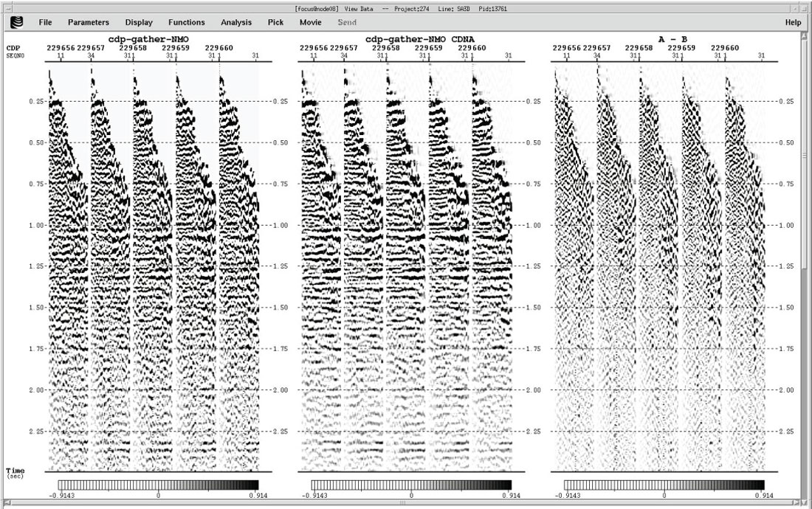
Task: Click 'Project:274' in the title bar
Action: (x=411, y=9)
